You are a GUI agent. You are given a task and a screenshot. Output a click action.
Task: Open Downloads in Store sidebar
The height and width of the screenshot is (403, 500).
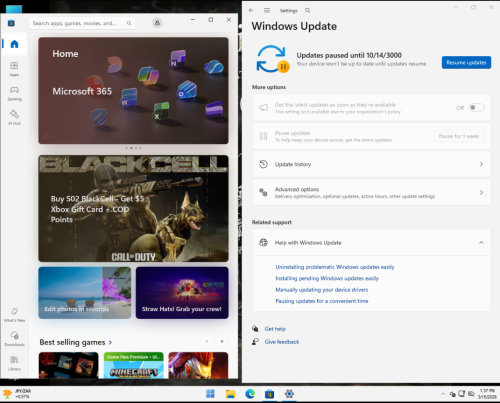coord(14,339)
